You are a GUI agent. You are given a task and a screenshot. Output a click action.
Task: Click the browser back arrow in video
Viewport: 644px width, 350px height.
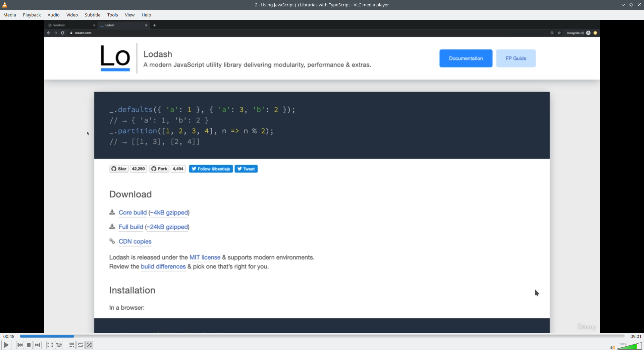(49, 33)
